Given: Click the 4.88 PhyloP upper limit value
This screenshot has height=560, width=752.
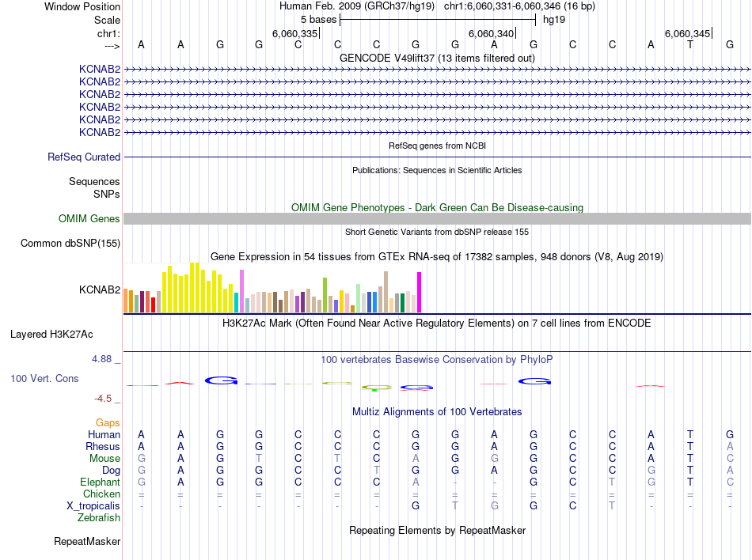Looking at the screenshot, I should pos(101,359).
